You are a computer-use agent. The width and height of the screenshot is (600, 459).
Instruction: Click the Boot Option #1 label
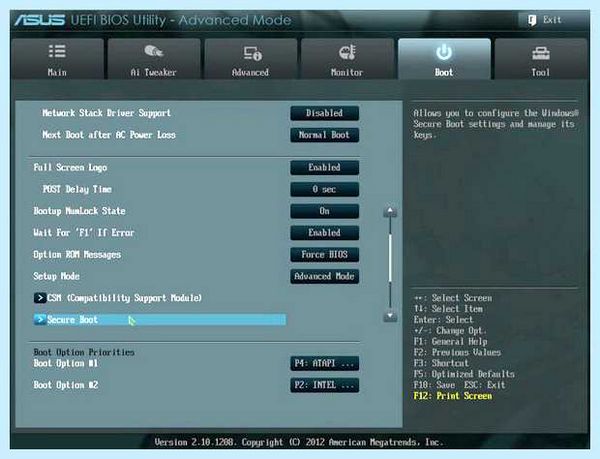[65, 363]
